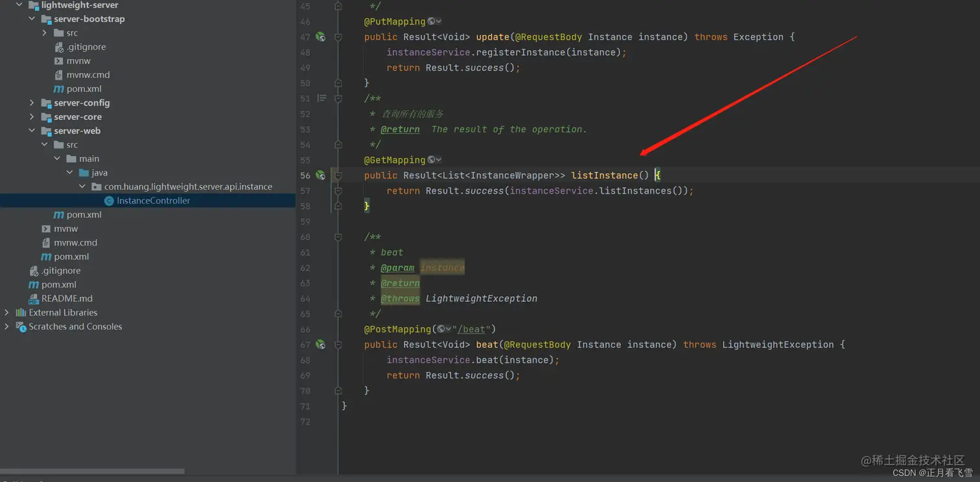Collapse the server-bootstrap module node

pyautogui.click(x=32, y=19)
